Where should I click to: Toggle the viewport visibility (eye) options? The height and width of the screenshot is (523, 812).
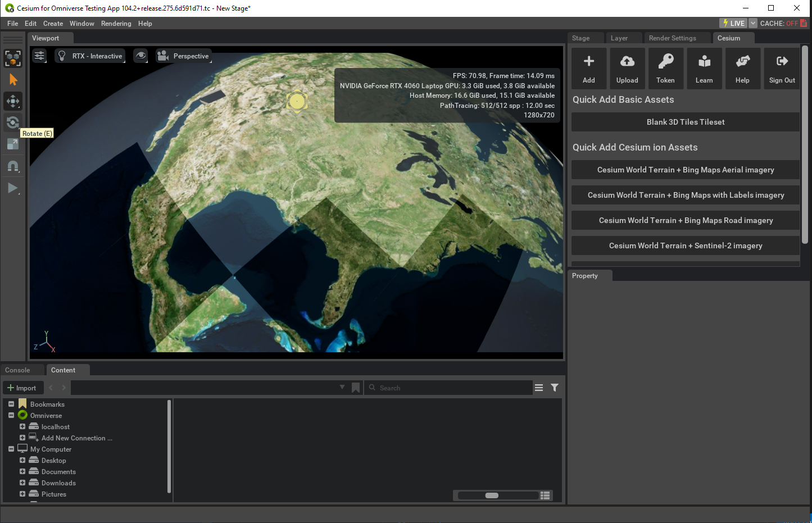point(140,56)
